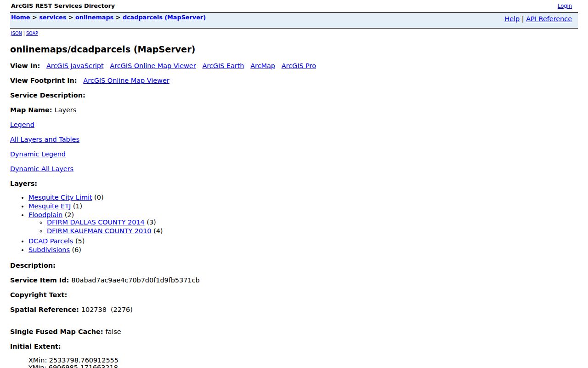Open the Mesquite ETJ layer

pos(50,206)
